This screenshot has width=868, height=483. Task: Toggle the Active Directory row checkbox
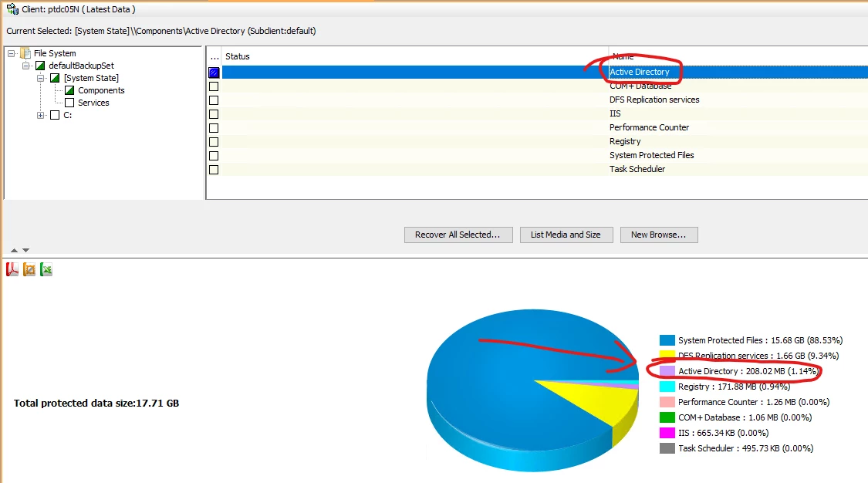click(x=214, y=73)
